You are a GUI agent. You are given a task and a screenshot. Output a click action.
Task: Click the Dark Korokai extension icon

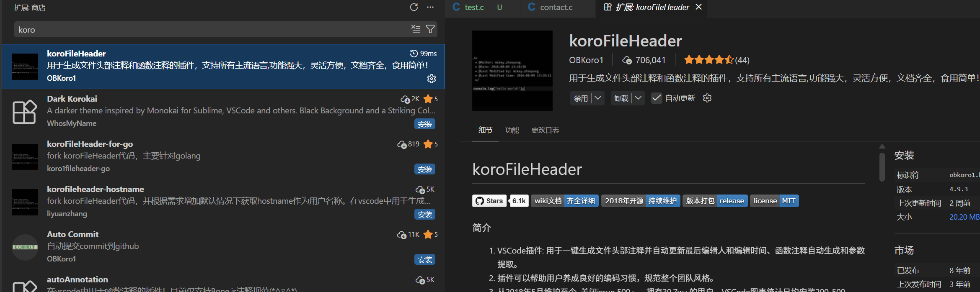pyautogui.click(x=25, y=112)
